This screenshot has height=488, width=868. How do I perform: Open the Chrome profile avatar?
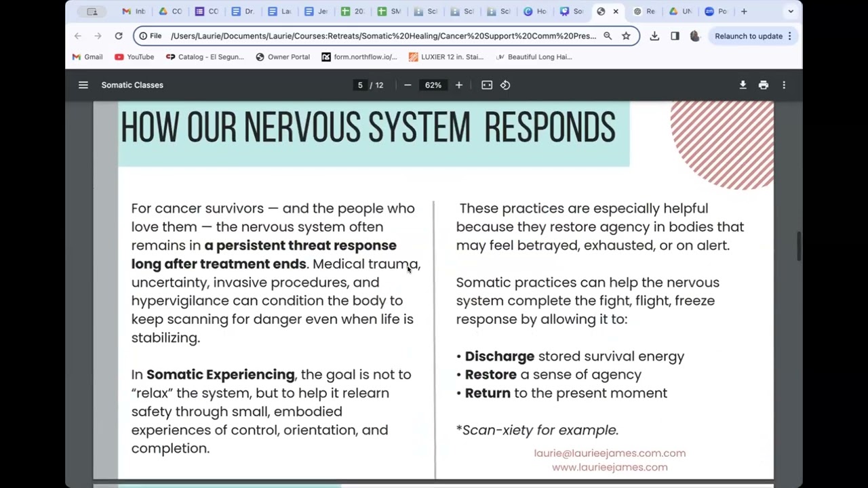pyautogui.click(x=694, y=36)
